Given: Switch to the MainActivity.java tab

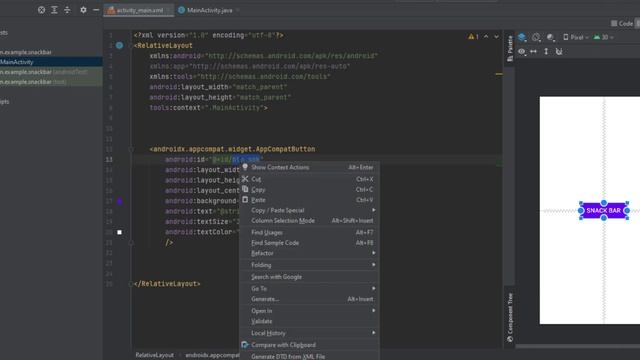Looking at the screenshot, I should pyautogui.click(x=209, y=10).
